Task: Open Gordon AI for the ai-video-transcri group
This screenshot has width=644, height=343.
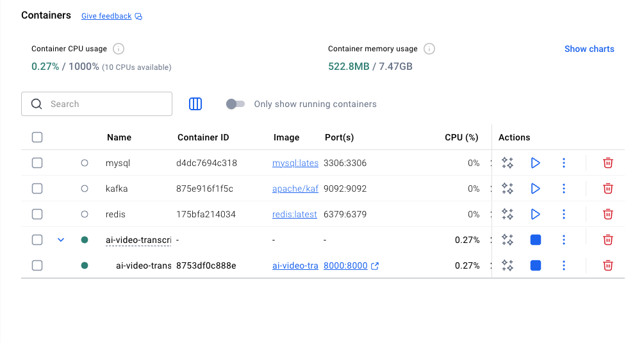Action: (508, 240)
